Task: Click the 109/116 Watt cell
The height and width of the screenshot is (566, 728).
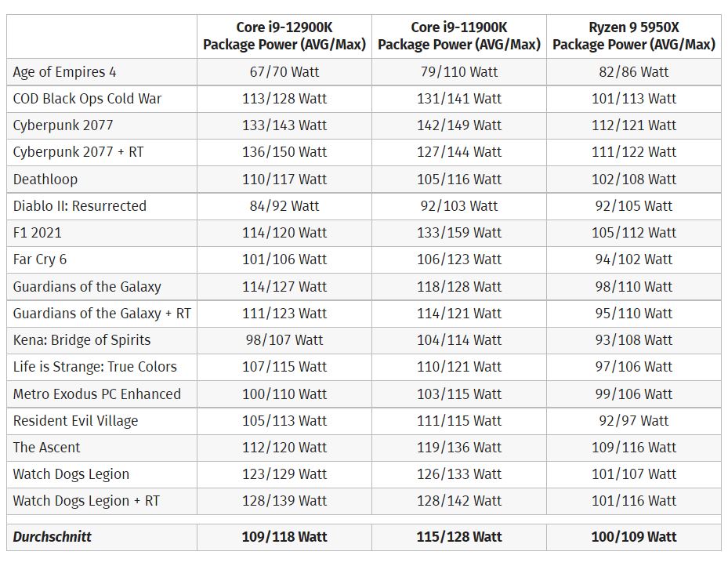Action: [634, 448]
